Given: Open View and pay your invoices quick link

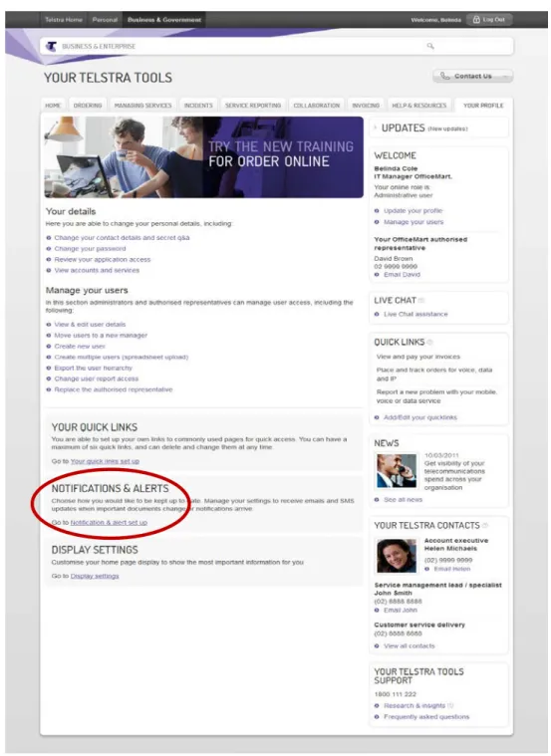Looking at the screenshot, I should pos(418,357).
